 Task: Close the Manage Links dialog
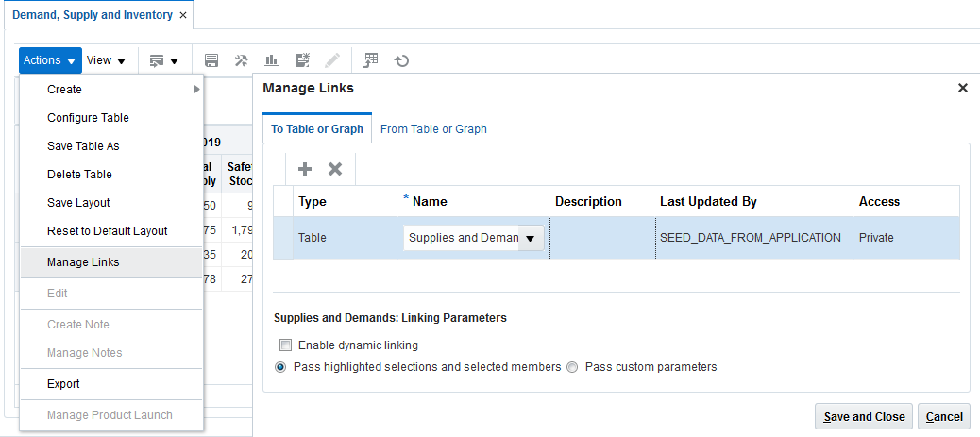[x=963, y=88]
